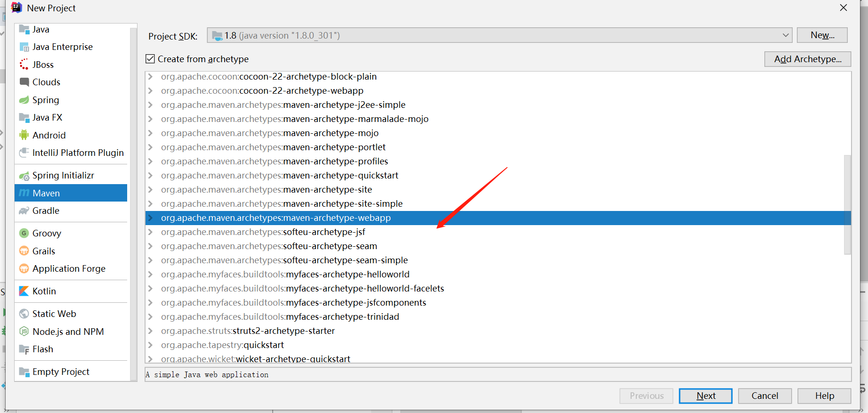Click the IntelliJ Platform Plugin icon
The height and width of the screenshot is (413, 868).
(x=24, y=153)
